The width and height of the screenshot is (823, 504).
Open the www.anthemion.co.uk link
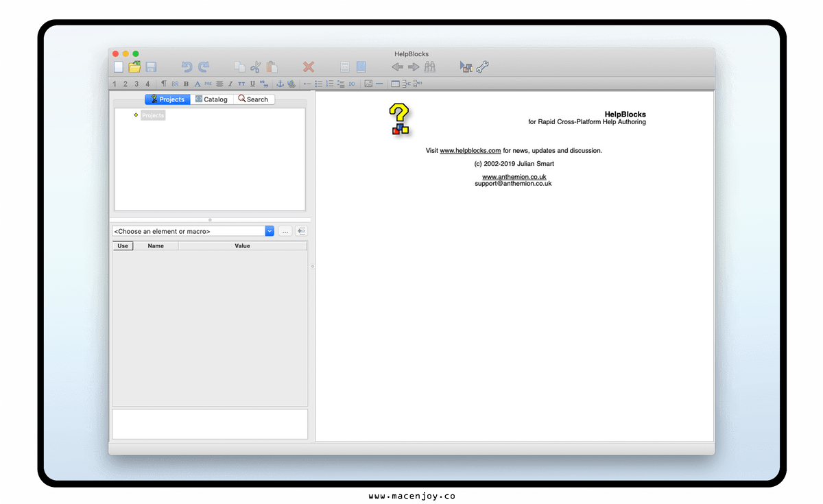tap(514, 177)
